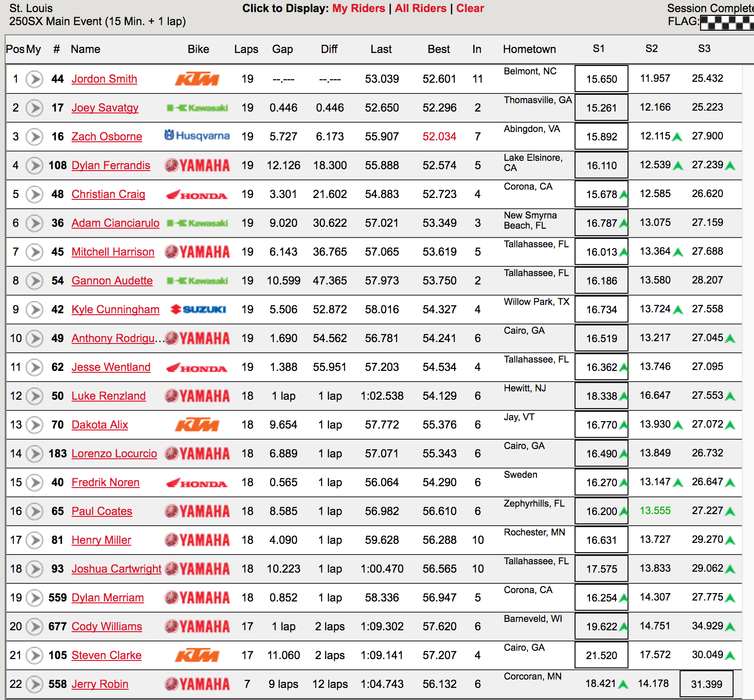The height and width of the screenshot is (700, 754).
Task: Click the My Rider arrow icon for Anthony Rodriguez
Action: tap(34, 338)
